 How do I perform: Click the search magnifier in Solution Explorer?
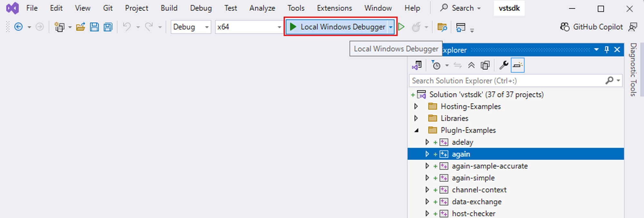609,80
